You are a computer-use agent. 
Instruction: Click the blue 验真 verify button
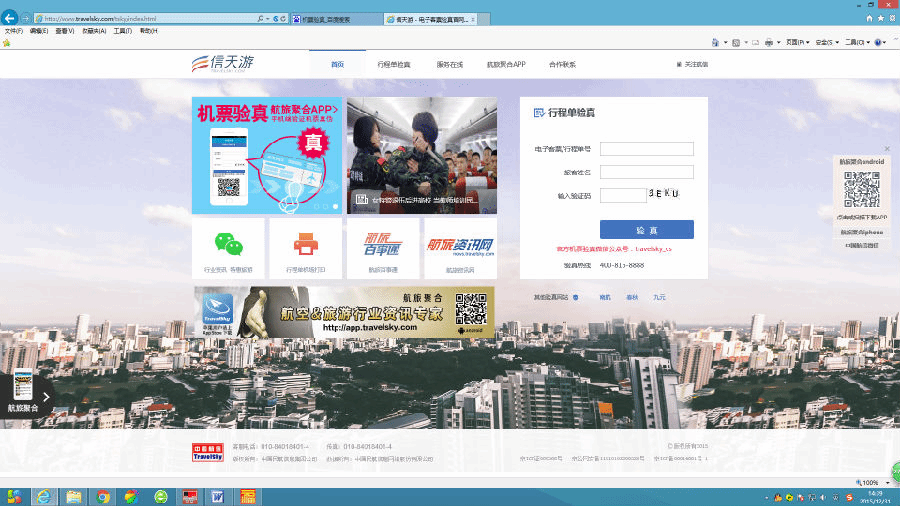pos(646,229)
